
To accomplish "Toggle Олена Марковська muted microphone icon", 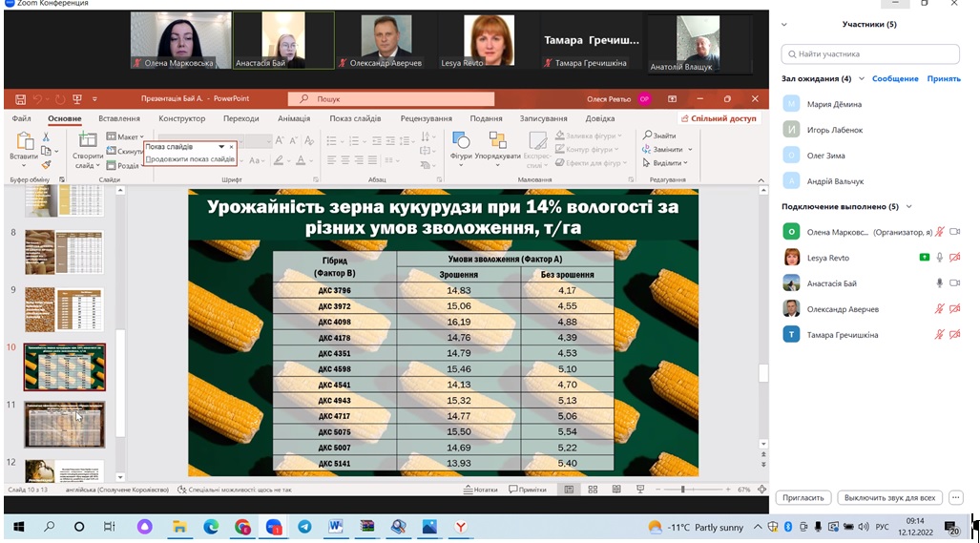I will [x=939, y=232].
